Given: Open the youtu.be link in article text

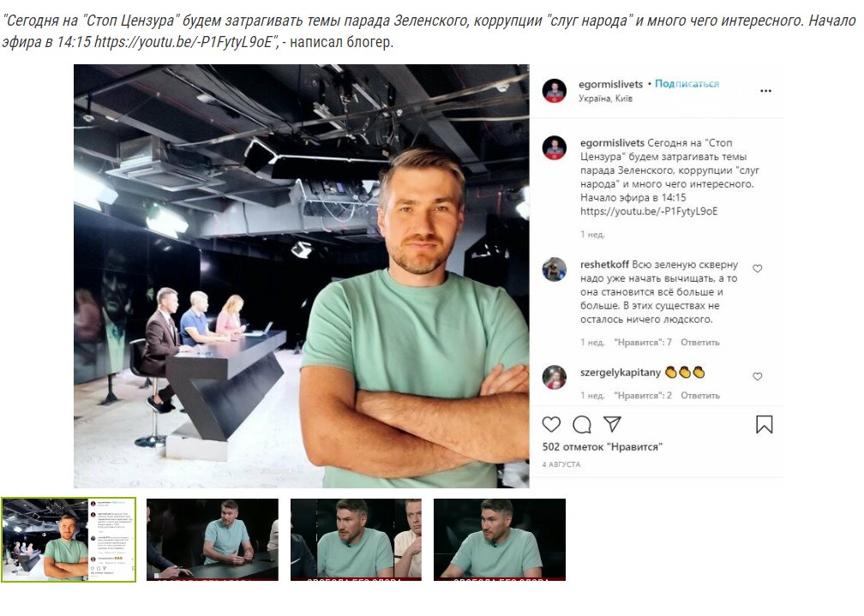Looking at the screenshot, I should (x=183, y=42).
